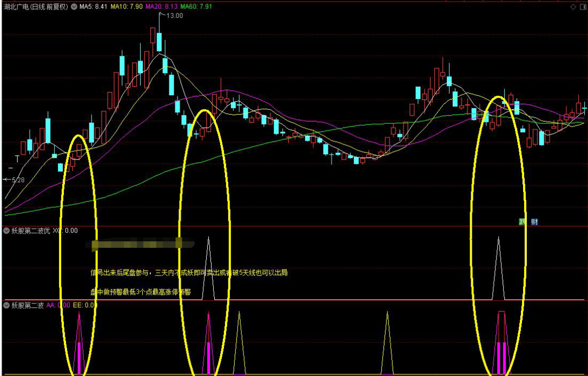The height and width of the screenshot is (376, 588).
Task: Click the diamond icon at the chart's top right
Action: 573,6
